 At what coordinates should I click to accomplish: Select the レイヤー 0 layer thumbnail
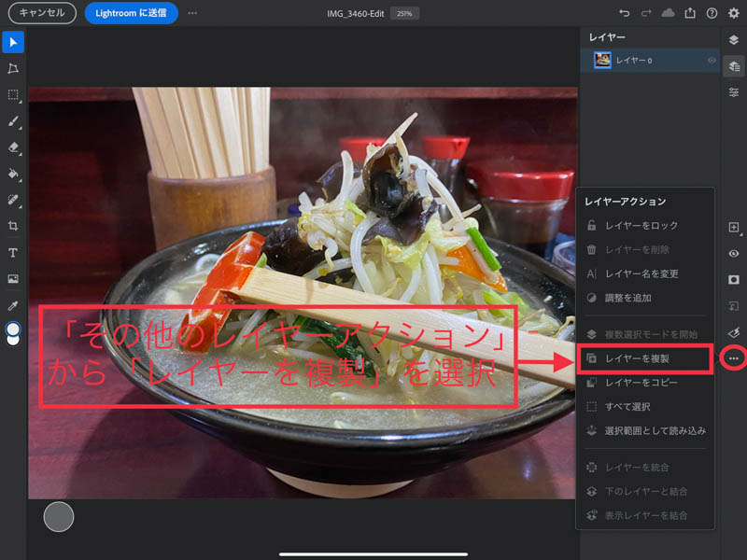coord(602,61)
